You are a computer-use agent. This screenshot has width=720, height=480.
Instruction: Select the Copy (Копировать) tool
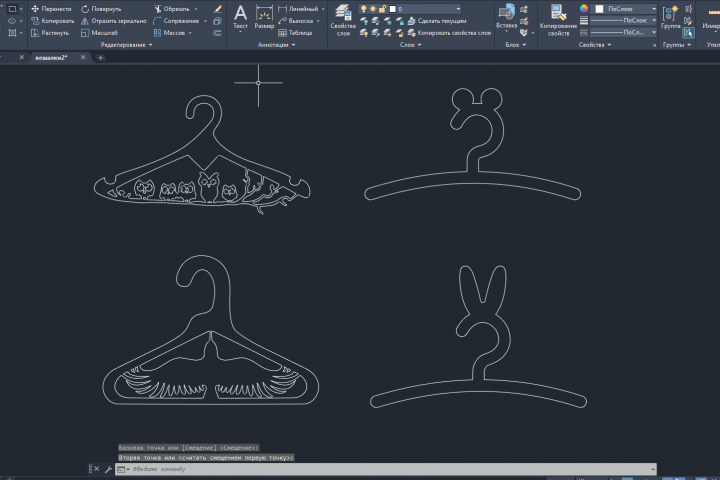coord(52,21)
